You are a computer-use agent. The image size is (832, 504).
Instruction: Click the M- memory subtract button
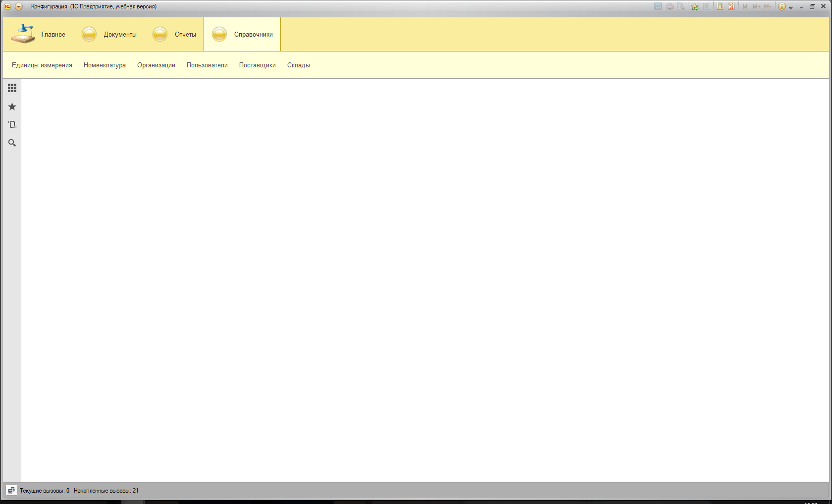pyautogui.click(x=768, y=6)
